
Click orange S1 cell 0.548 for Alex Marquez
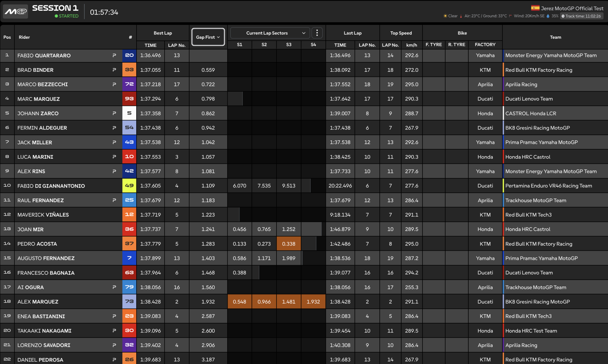point(239,302)
